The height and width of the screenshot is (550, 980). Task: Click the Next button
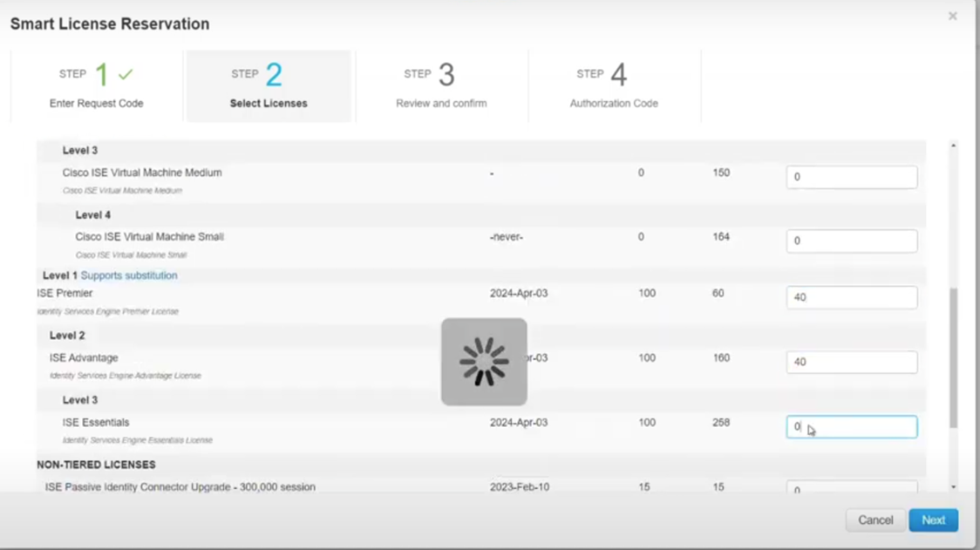pos(933,520)
